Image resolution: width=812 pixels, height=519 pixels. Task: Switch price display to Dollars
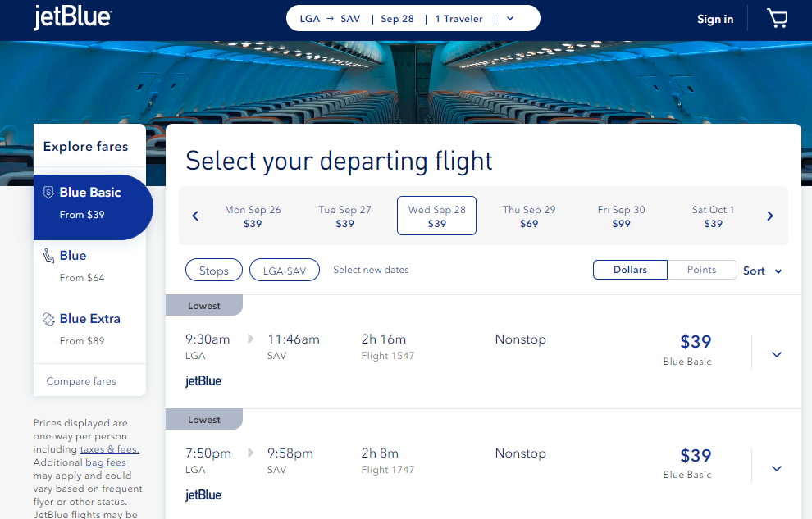[x=630, y=270]
